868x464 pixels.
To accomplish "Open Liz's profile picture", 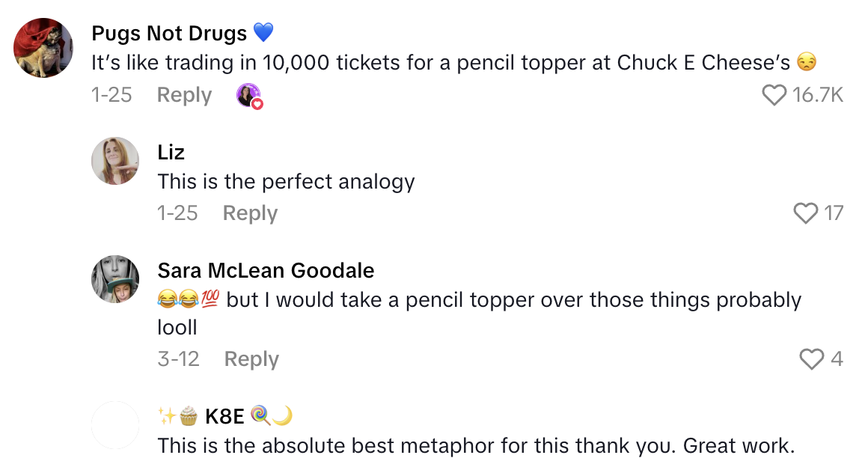I will (115, 161).
